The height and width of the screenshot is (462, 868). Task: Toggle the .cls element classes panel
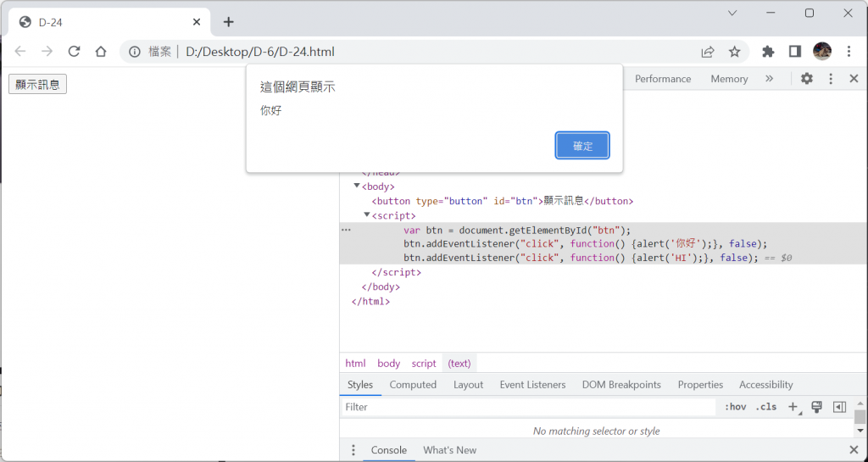tap(766, 407)
